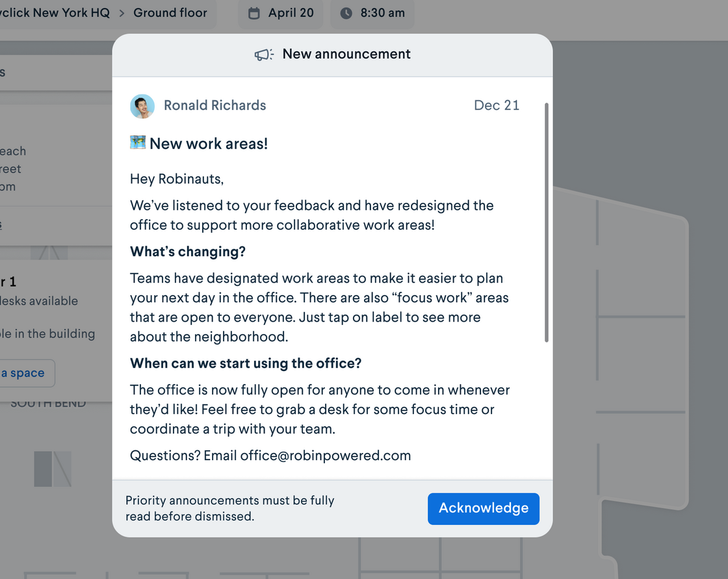The height and width of the screenshot is (579, 728).
Task: Click the Acknowledge button
Action: (484, 508)
